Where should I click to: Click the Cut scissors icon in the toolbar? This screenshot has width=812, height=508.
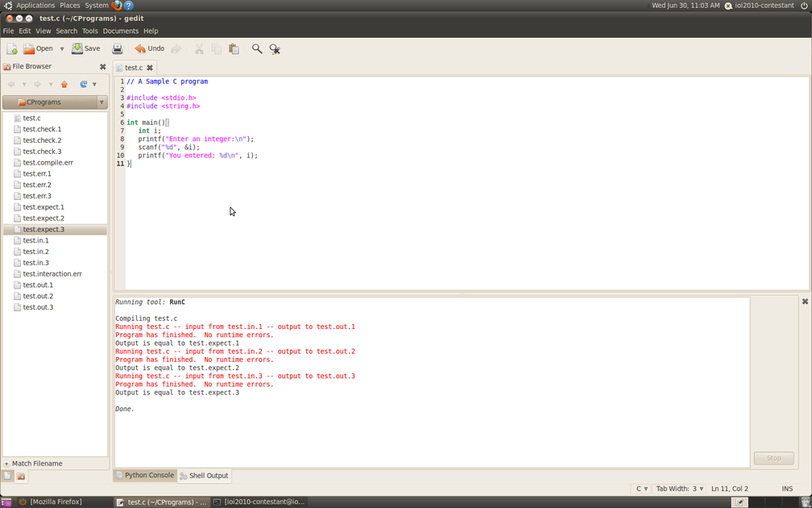tap(199, 48)
